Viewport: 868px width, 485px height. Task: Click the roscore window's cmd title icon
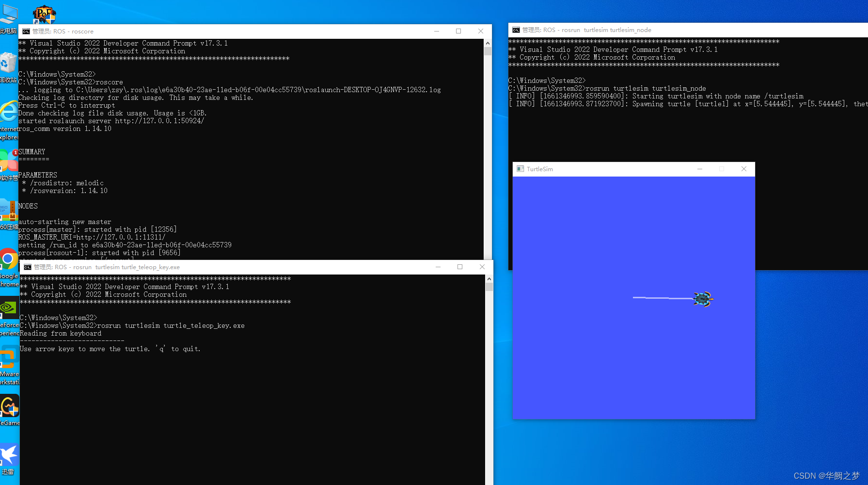pos(26,32)
